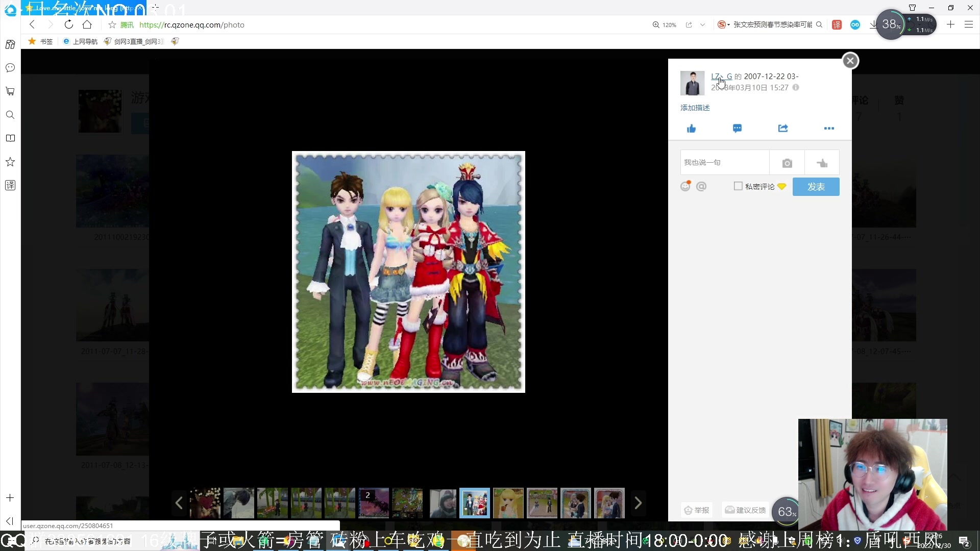Image resolution: width=980 pixels, height=551 pixels.
Task: Open the sidebar chat bubble icon
Action: [x=10, y=68]
